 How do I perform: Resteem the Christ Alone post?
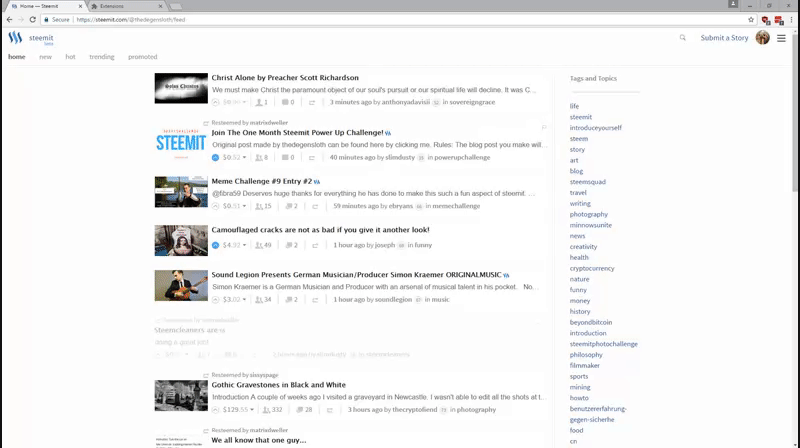[312, 103]
